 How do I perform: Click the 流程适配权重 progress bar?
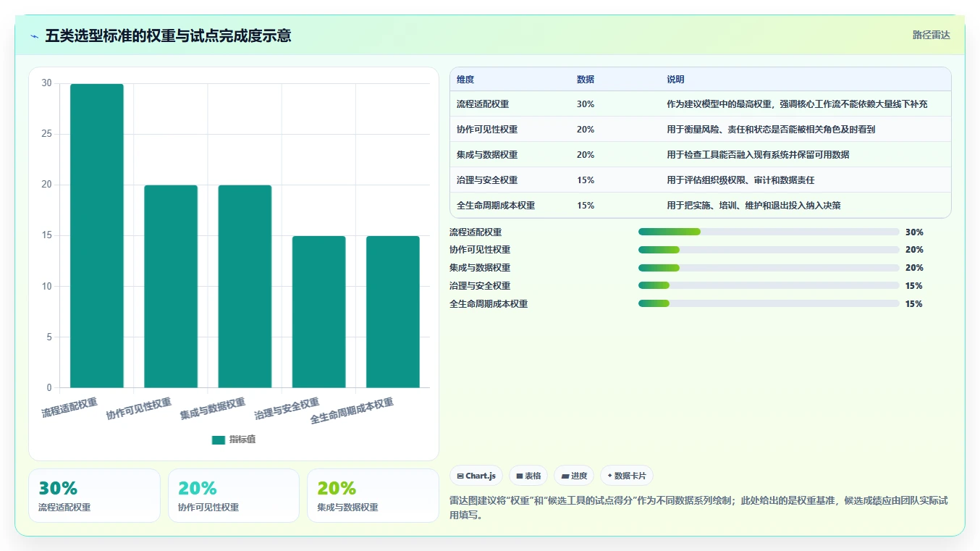click(x=769, y=232)
